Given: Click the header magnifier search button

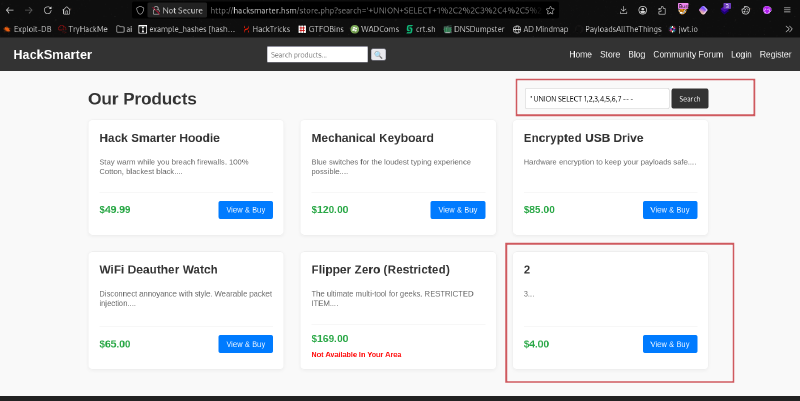Looking at the screenshot, I should pos(378,55).
